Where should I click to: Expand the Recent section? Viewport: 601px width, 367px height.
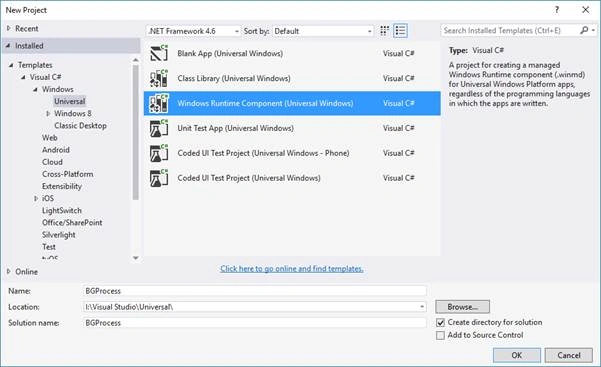pyautogui.click(x=8, y=28)
